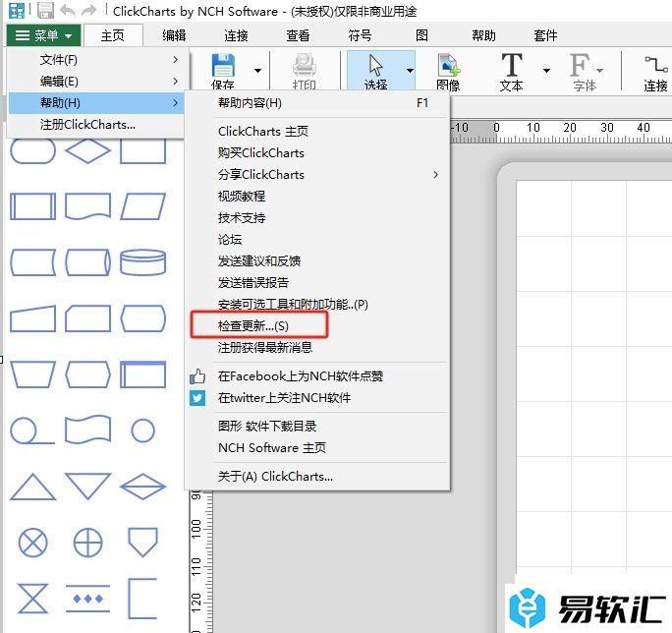The height and width of the screenshot is (633, 672).
Task: Open the highlighted 帮助(H) menu entry
Action: coord(97,103)
